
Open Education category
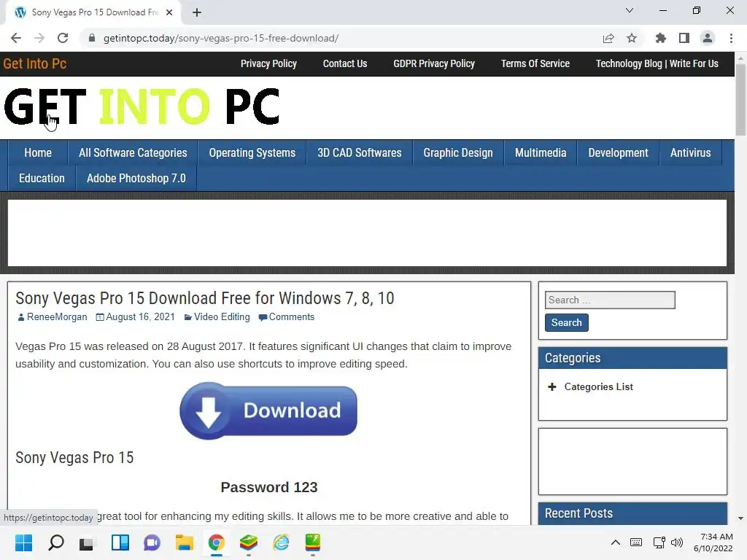coord(42,179)
